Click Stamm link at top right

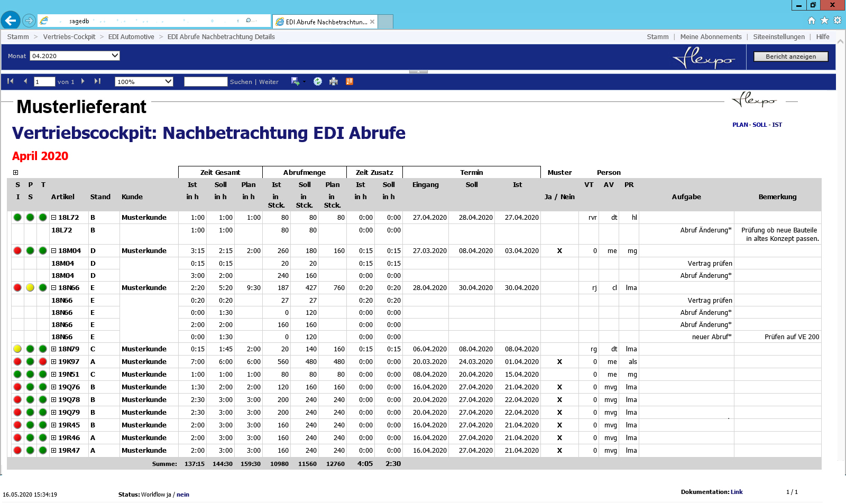pos(658,36)
